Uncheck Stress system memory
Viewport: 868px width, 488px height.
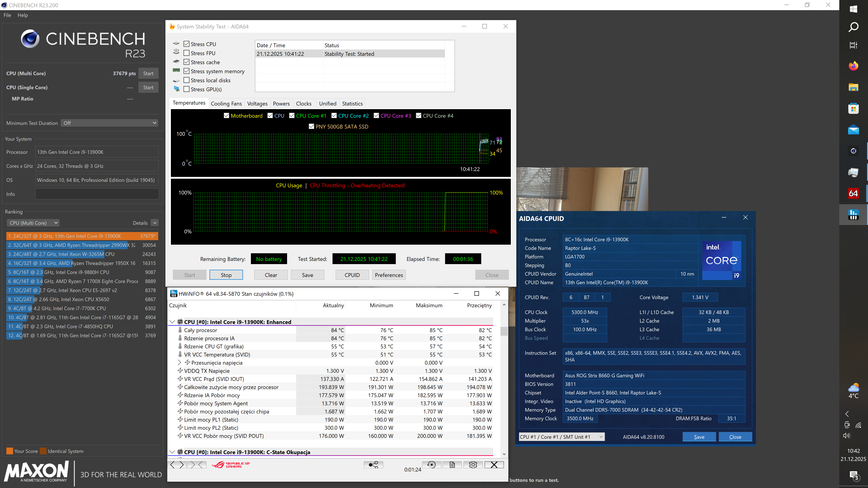pos(186,71)
